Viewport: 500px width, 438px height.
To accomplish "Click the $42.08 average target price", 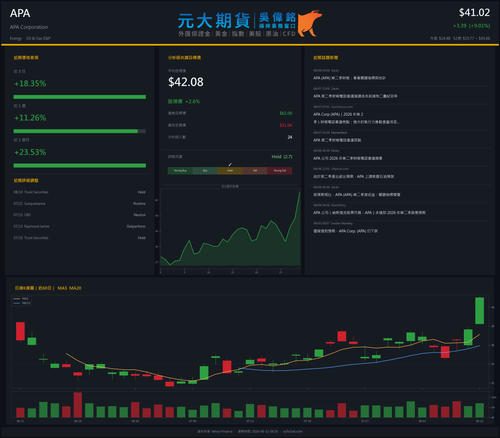I will click(186, 82).
